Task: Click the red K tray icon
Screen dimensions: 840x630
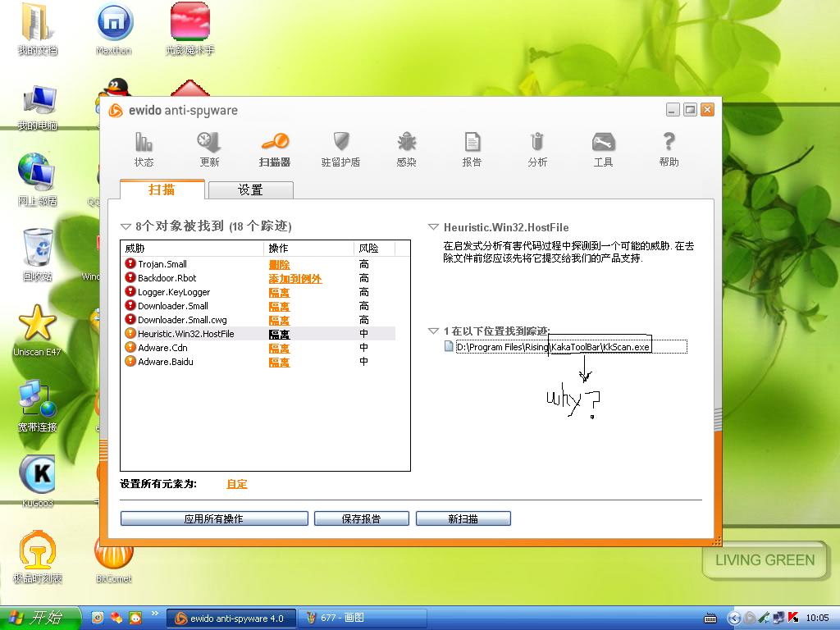Action: 793,618
